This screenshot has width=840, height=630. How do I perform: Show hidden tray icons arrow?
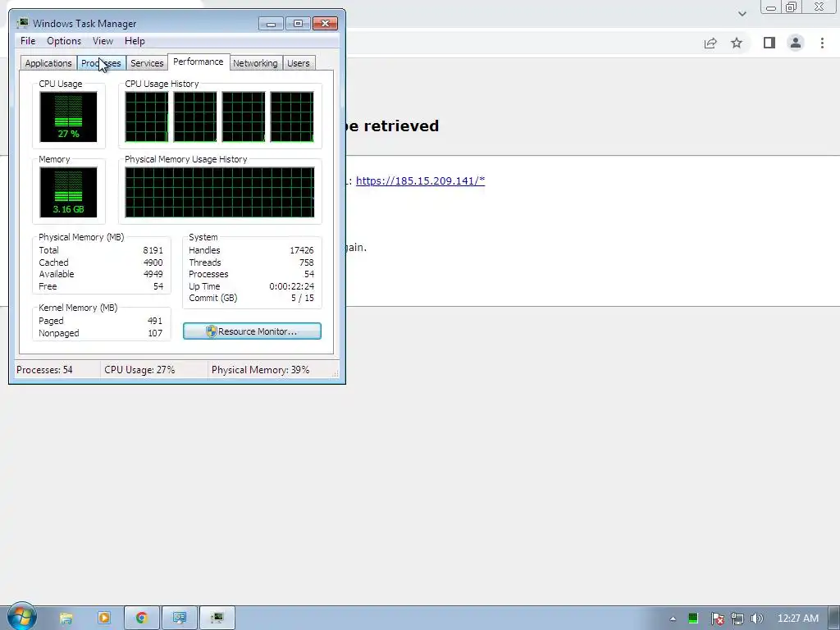(673, 619)
